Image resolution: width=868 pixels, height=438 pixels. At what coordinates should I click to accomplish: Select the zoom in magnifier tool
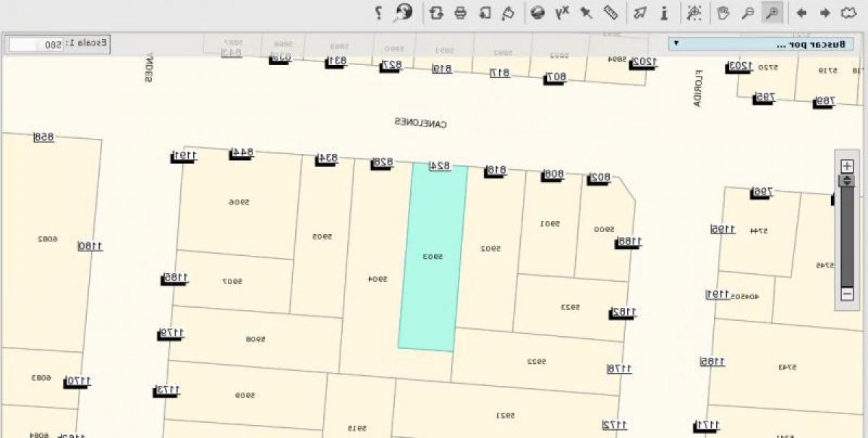[773, 13]
